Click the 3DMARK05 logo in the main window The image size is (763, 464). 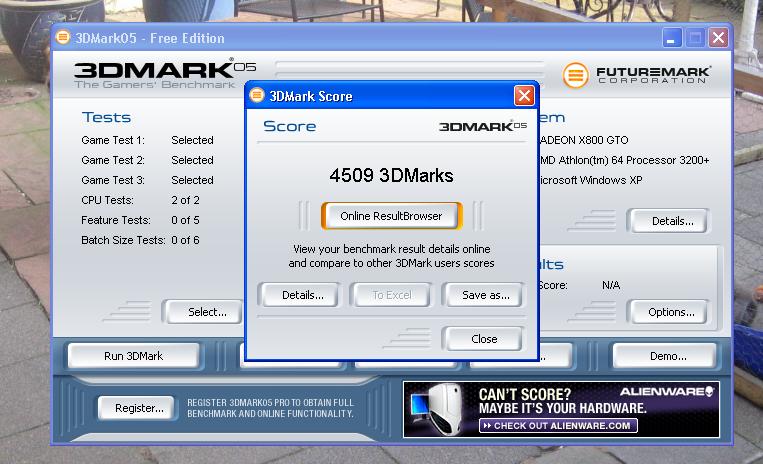(165, 74)
